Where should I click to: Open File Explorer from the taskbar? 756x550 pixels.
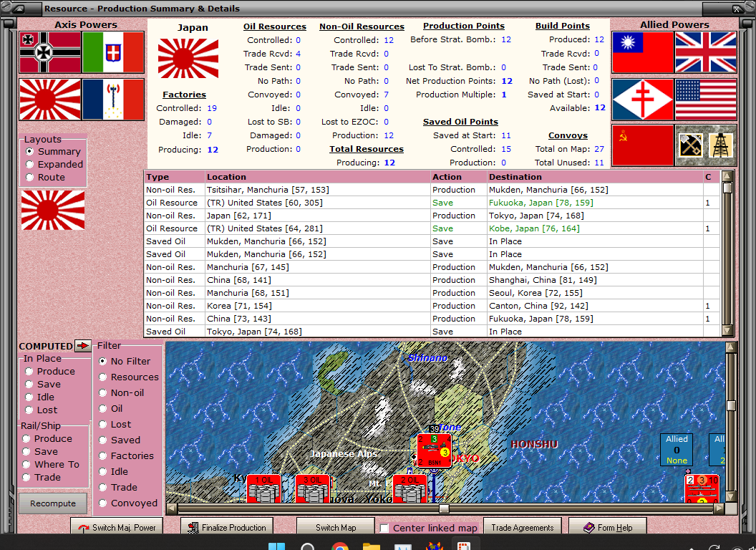pos(372,546)
